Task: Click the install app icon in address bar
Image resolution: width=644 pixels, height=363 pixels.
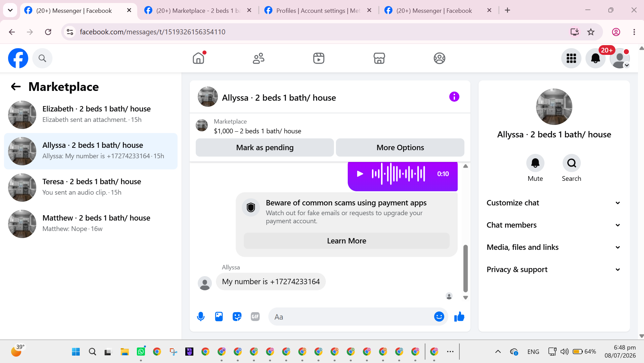Action: 574,32
